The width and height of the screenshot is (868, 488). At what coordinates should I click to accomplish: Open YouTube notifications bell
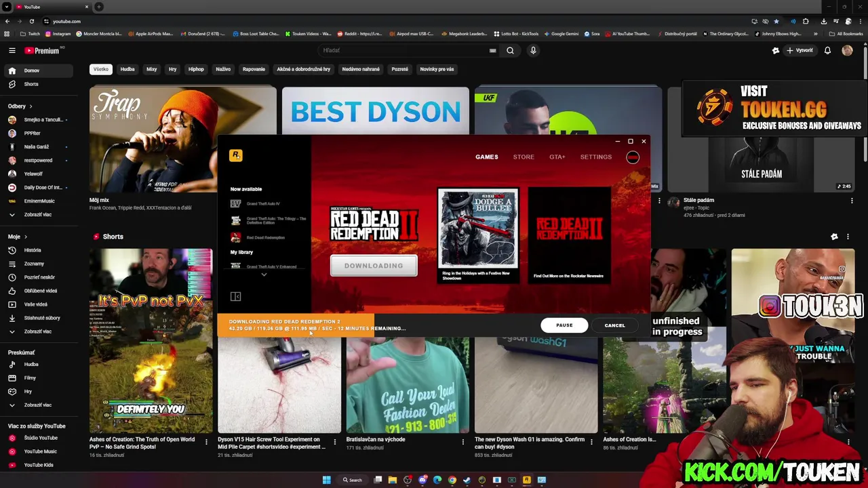tap(827, 50)
